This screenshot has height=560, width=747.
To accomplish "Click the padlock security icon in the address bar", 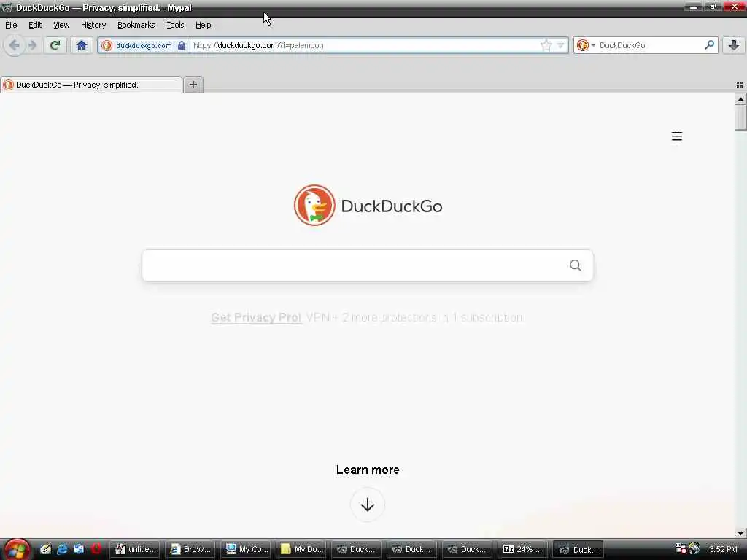I will pyautogui.click(x=182, y=45).
